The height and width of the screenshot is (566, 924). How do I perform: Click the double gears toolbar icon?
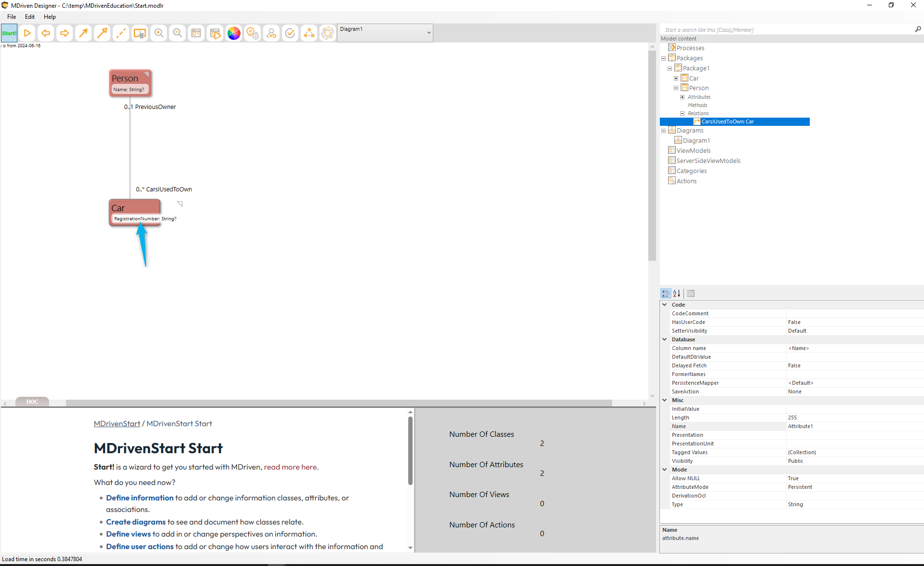[253, 33]
